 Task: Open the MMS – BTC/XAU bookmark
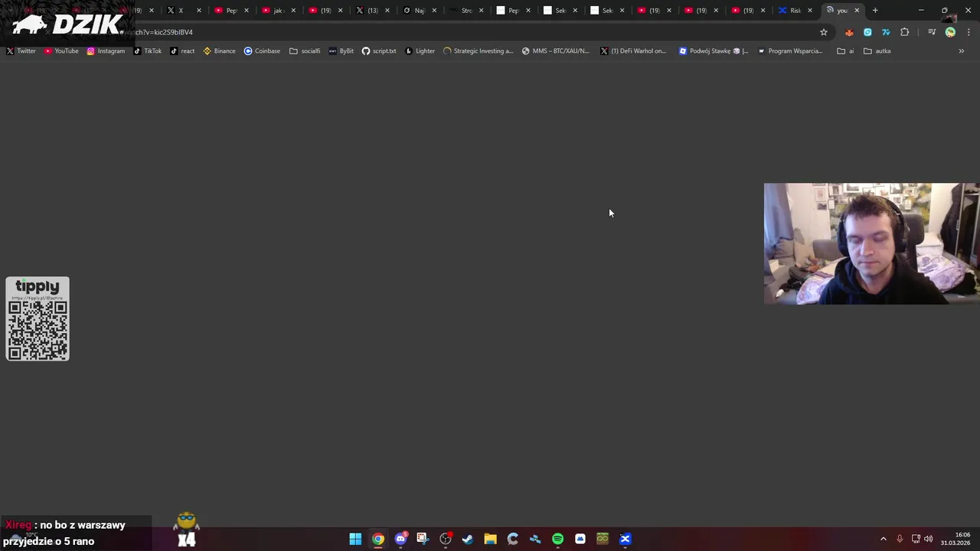click(x=556, y=51)
